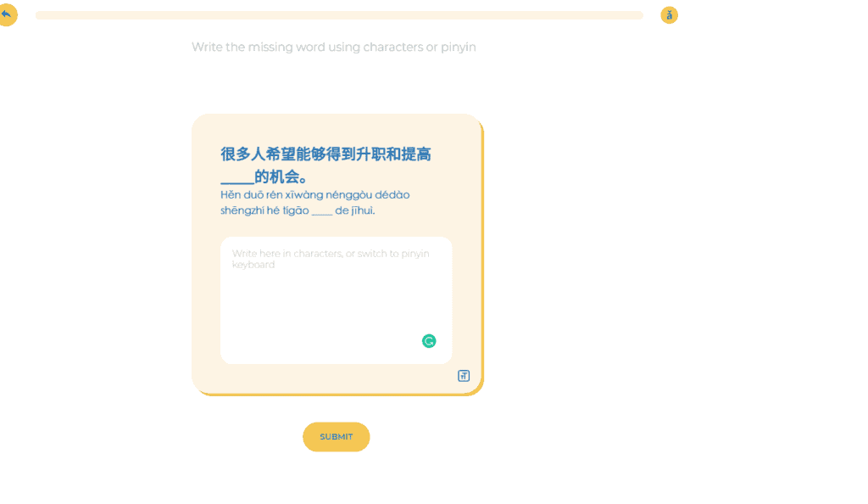Click the word 升职 in the sentence
This screenshot has width=868, height=504.
click(x=370, y=154)
